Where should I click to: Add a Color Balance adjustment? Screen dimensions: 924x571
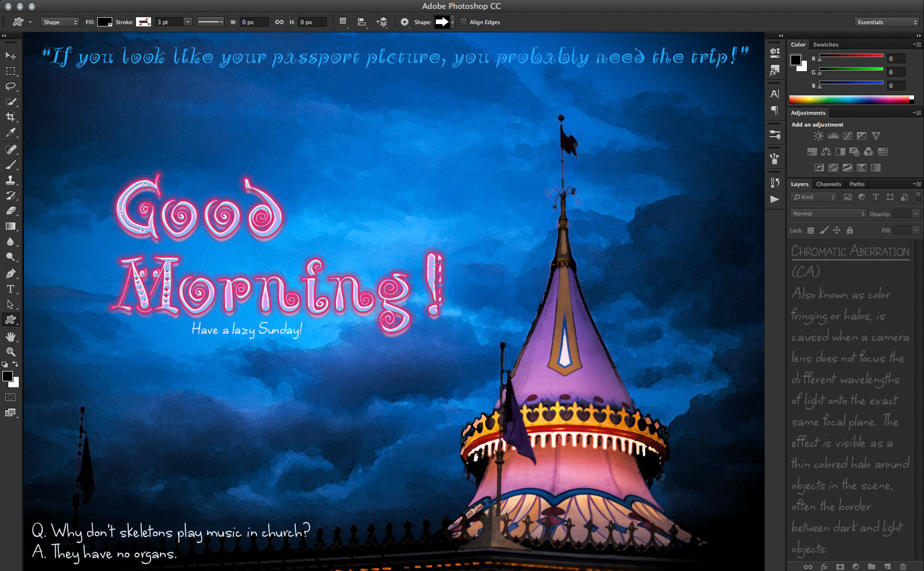tap(826, 152)
